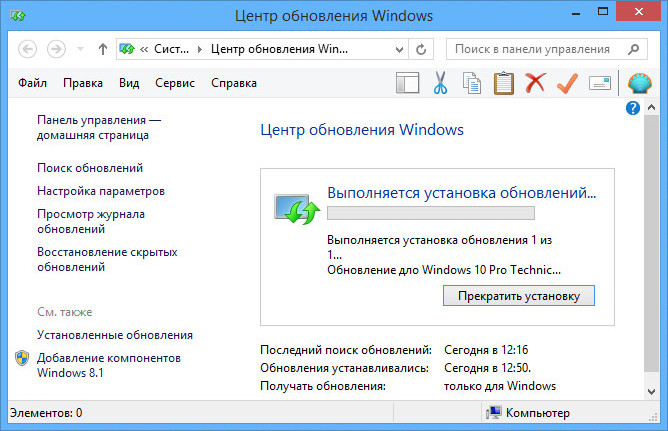668x431 pixels.
Task: Click the Компьютер status bar icon
Action: click(493, 412)
